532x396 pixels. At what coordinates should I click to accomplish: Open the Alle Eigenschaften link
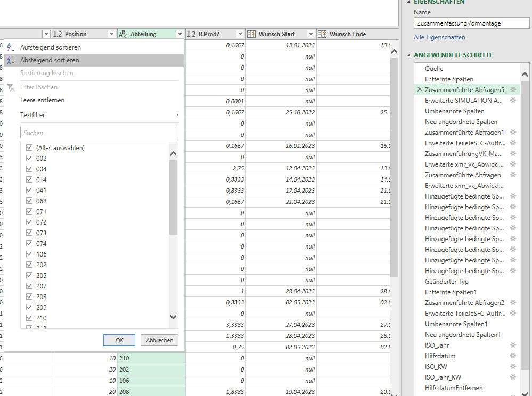439,37
